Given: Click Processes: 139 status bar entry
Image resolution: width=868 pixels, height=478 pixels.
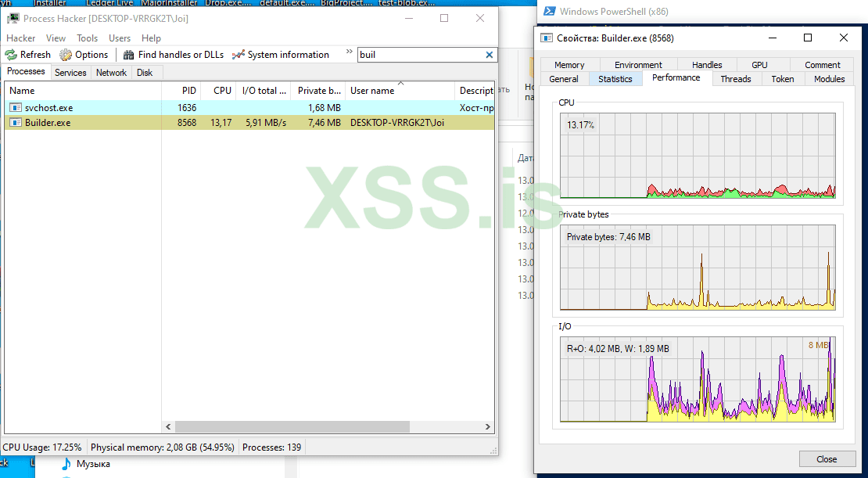Looking at the screenshot, I should tap(272, 447).
